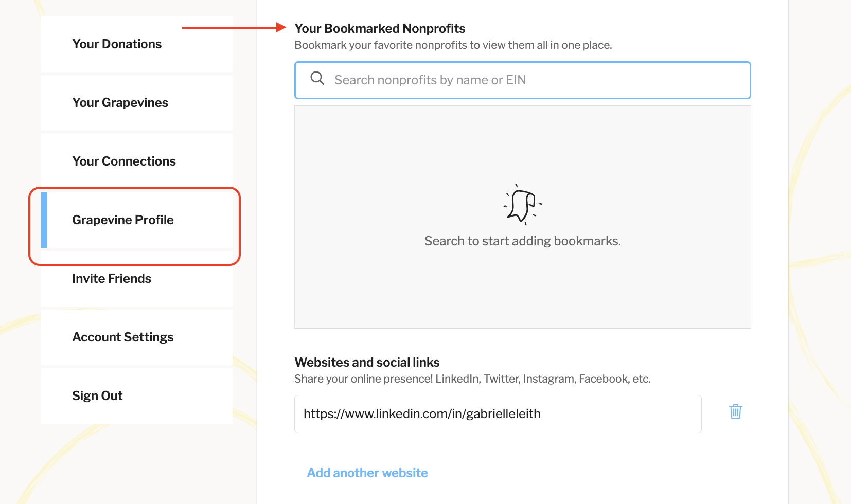This screenshot has width=851, height=504.
Task: Click Add another website link
Action: click(367, 473)
